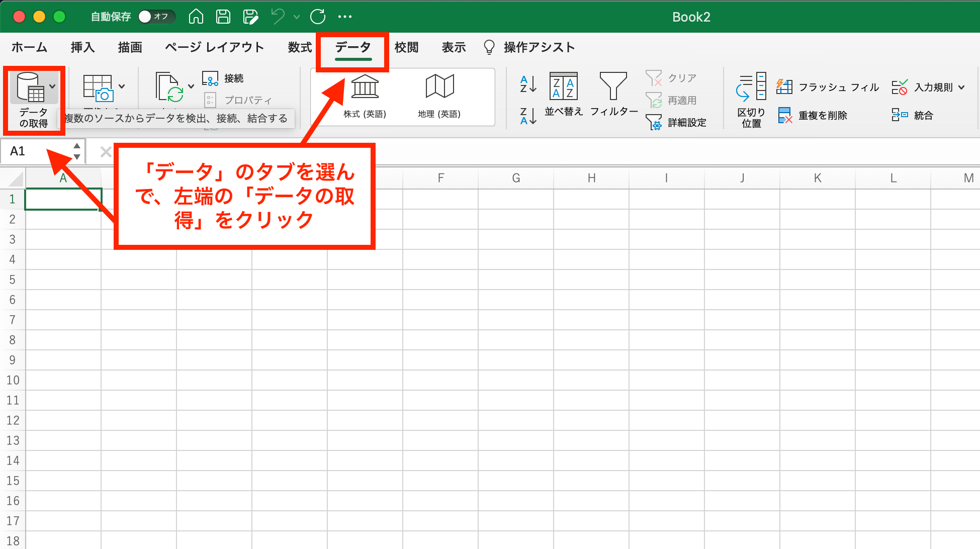Click the Save icon in title bar
This screenshot has width=980, height=549.
[223, 17]
